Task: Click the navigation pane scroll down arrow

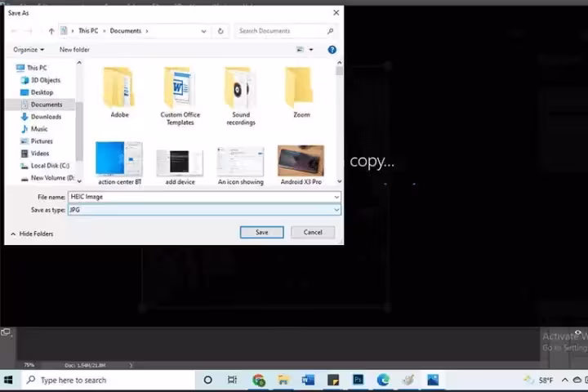Action: (79, 181)
